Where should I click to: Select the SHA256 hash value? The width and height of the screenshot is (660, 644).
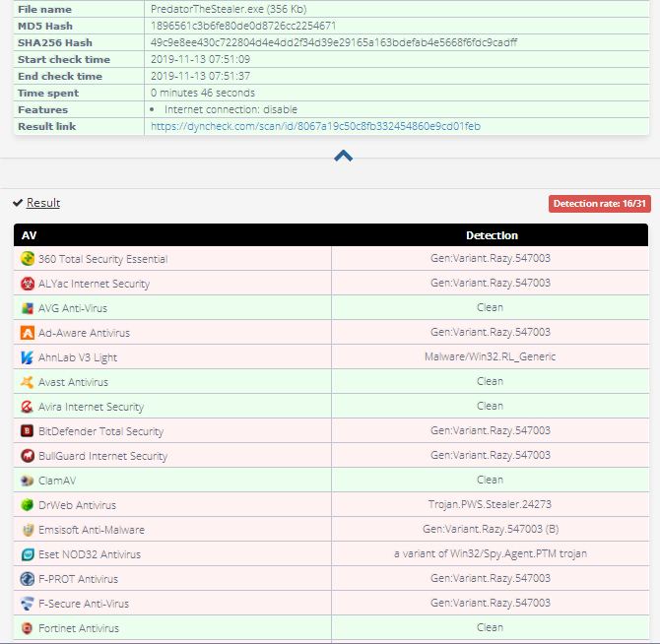[334, 42]
